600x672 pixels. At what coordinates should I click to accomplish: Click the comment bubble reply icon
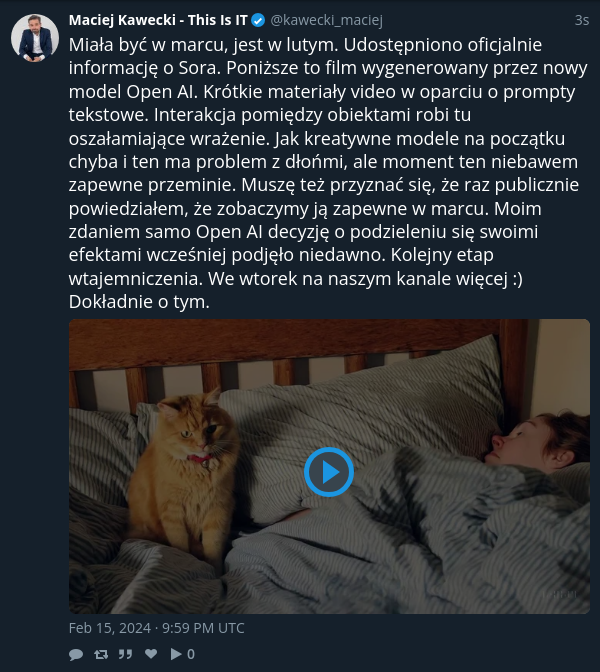tap(76, 654)
